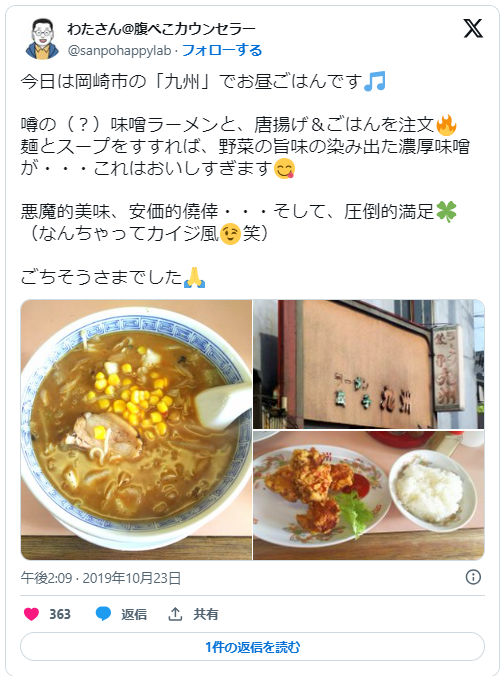Click the author's avatar picture

click(42, 39)
